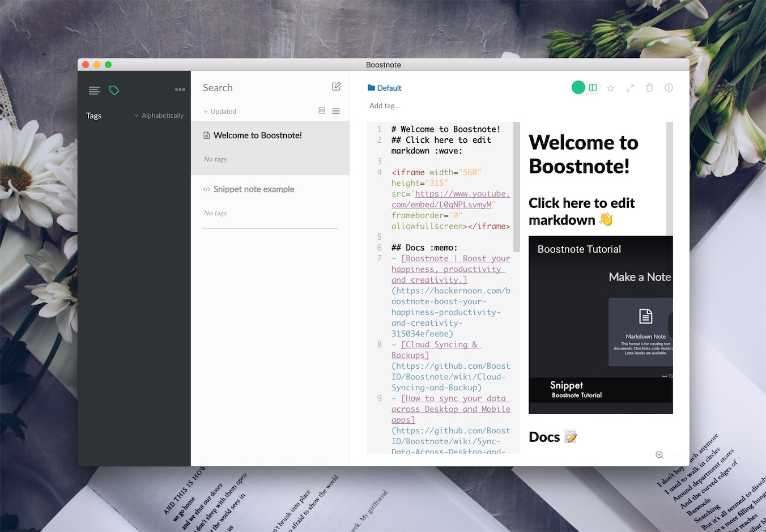766x532 pixels.
Task: Click the Boostnote Tutorial video thumbnail
Action: (601, 325)
